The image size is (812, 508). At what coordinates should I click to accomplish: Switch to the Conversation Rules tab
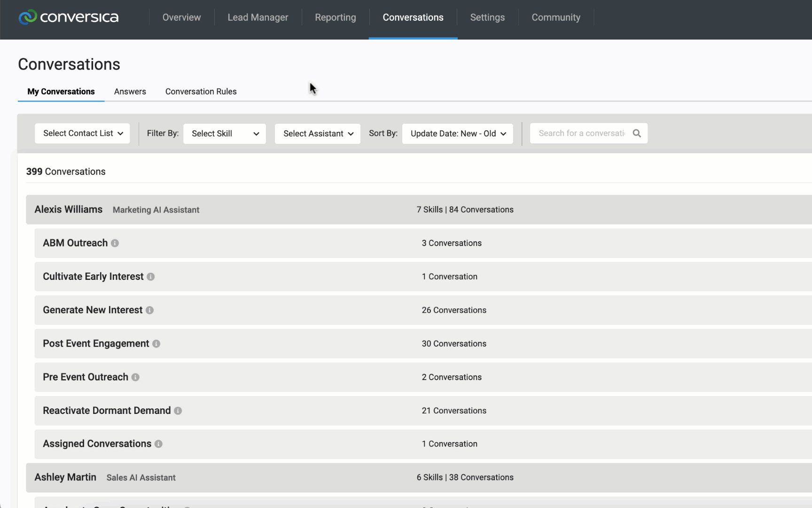201,92
